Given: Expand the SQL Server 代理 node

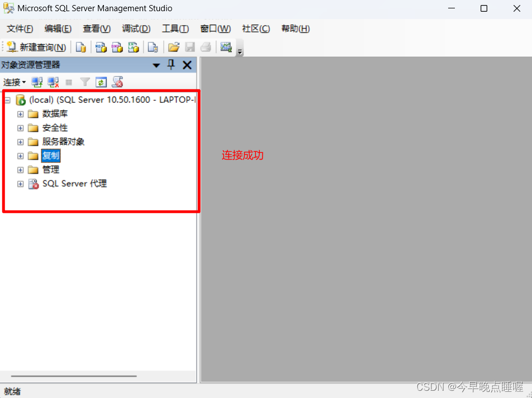Looking at the screenshot, I should pos(20,184).
